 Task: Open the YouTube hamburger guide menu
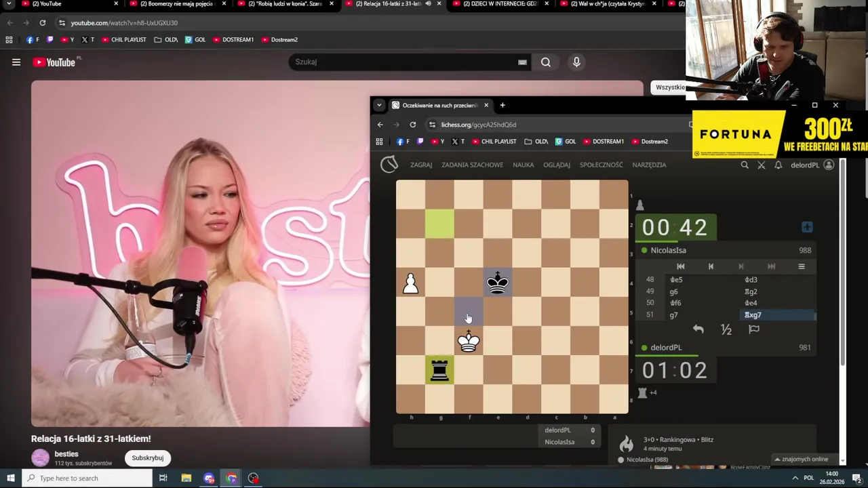click(16, 62)
